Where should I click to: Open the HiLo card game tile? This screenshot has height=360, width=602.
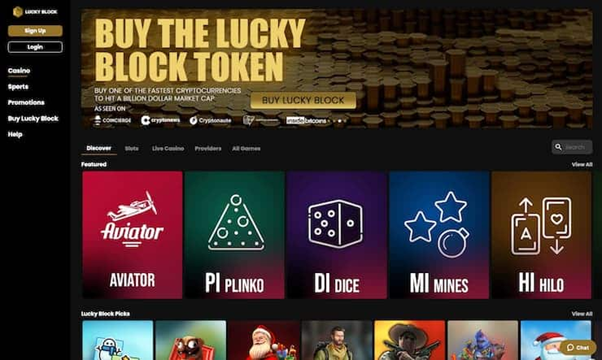tap(541, 235)
